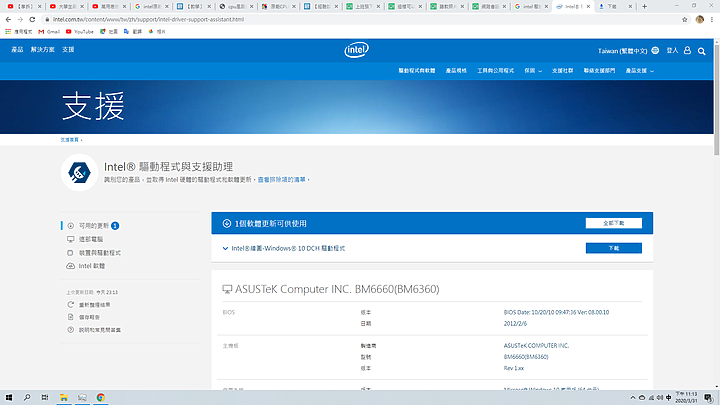The height and width of the screenshot is (405, 720).
Task: Open File Explorer from the taskbar
Action: pyautogui.click(x=64, y=398)
